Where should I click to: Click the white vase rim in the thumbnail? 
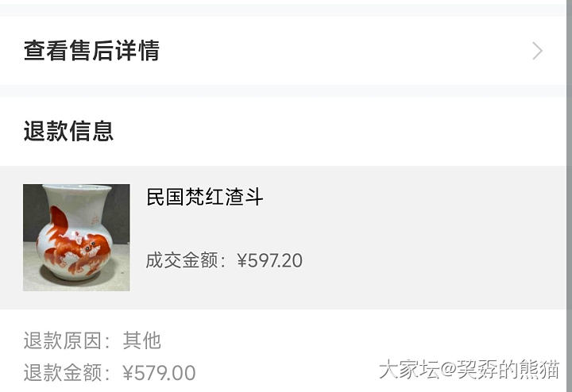coord(77,189)
